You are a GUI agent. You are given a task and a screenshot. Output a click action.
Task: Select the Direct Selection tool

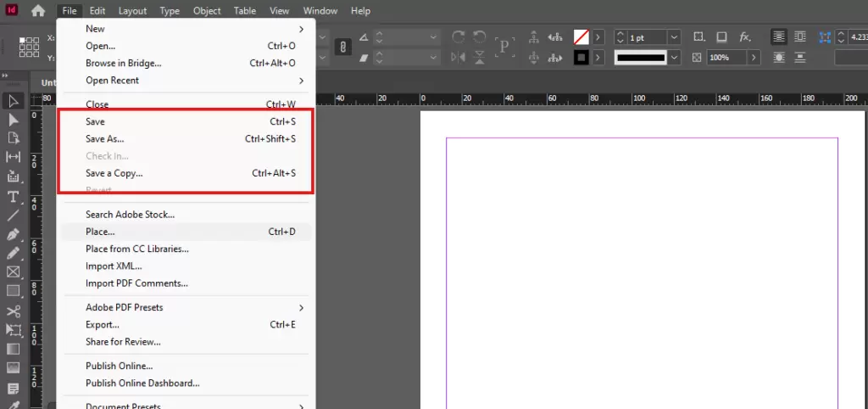(x=14, y=120)
